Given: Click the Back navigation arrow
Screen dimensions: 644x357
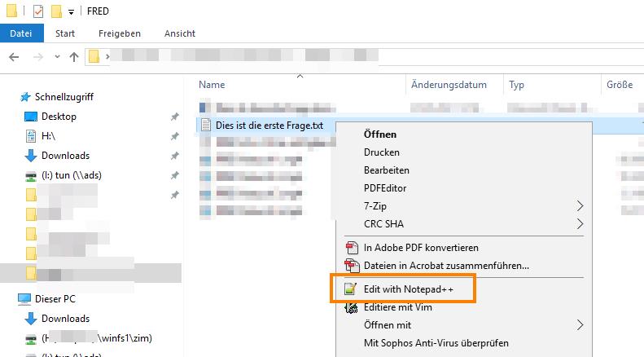Looking at the screenshot, I should [14, 57].
